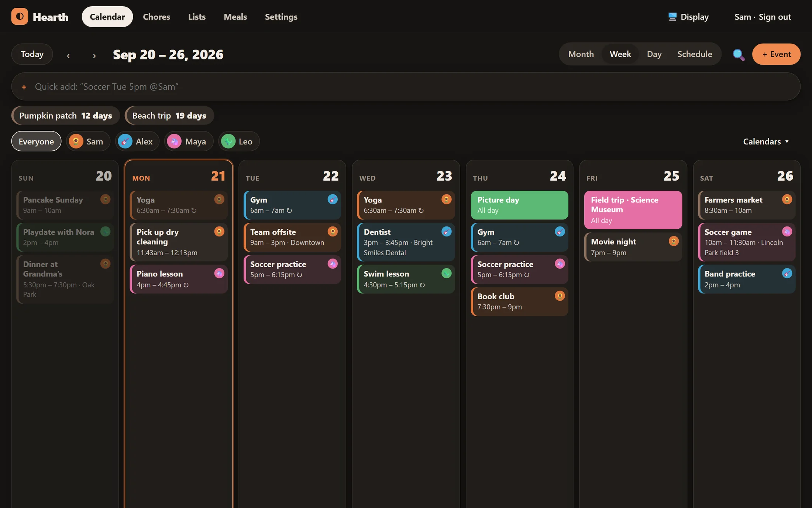Switch to Day view
Viewport: 812px width, 508px height.
pyautogui.click(x=654, y=54)
